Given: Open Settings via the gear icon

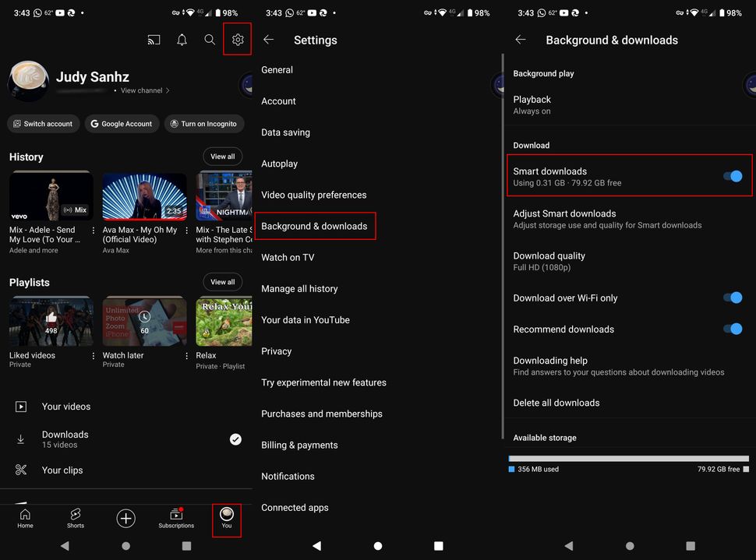Looking at the screenshot, I should (x=237, y=39).
